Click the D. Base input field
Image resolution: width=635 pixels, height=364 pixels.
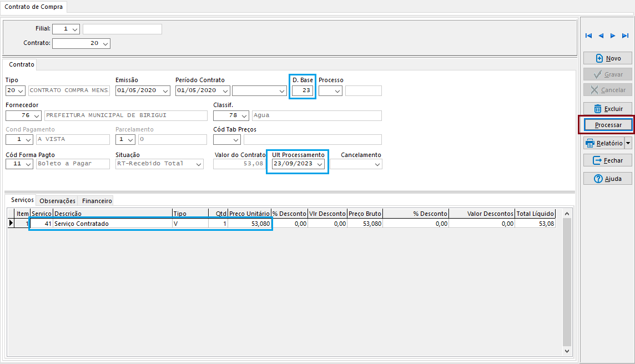[303, 90]
